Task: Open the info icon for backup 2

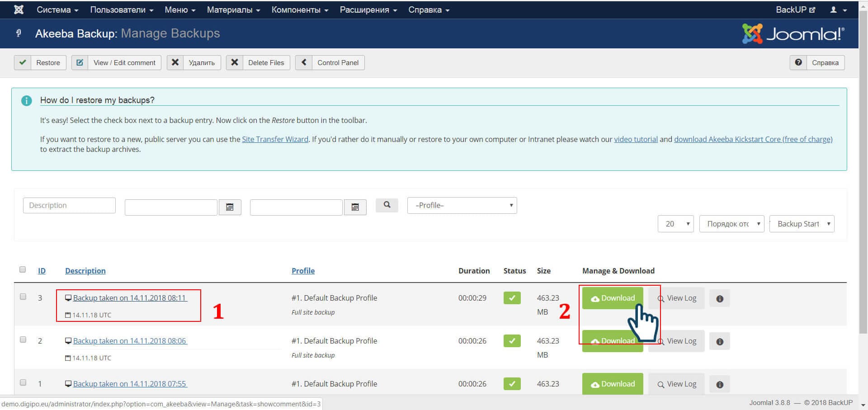Action: (x=719, y=341)
